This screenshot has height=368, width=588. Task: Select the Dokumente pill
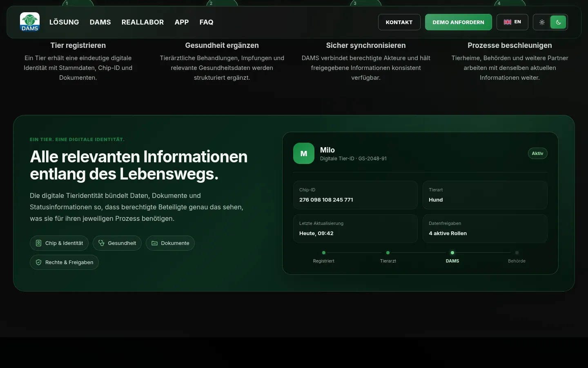170,243
